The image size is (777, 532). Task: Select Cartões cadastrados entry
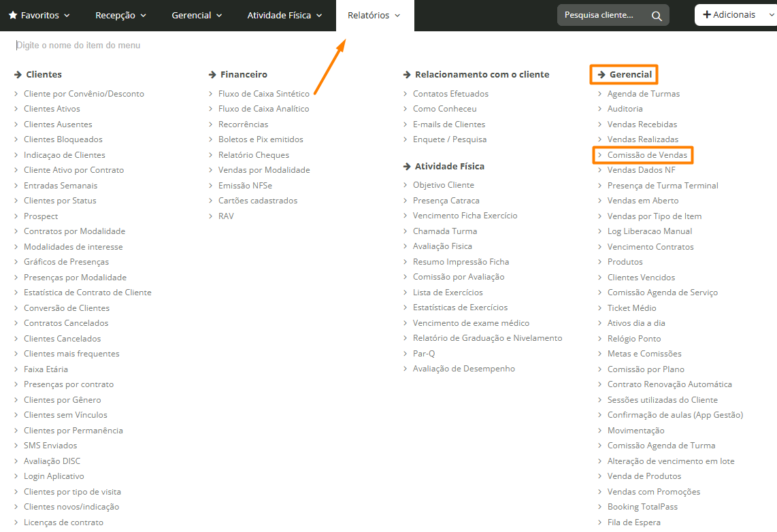258,201
